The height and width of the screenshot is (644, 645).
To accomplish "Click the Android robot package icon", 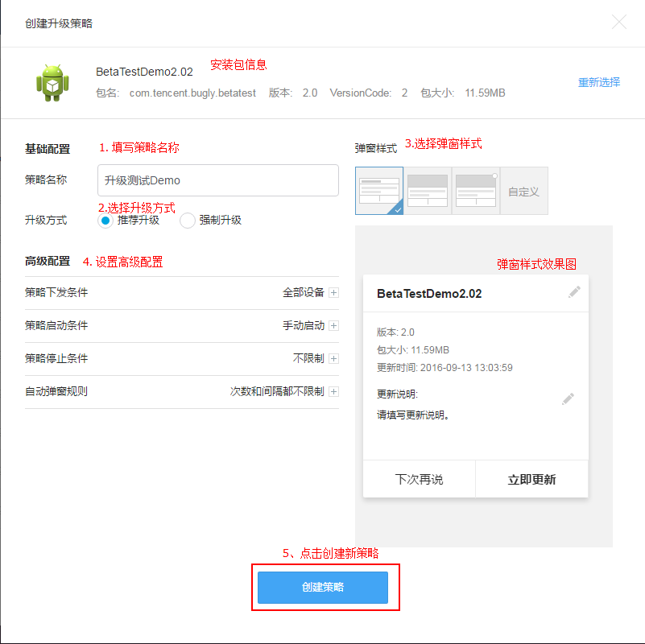I will click(x=53, y=82).
